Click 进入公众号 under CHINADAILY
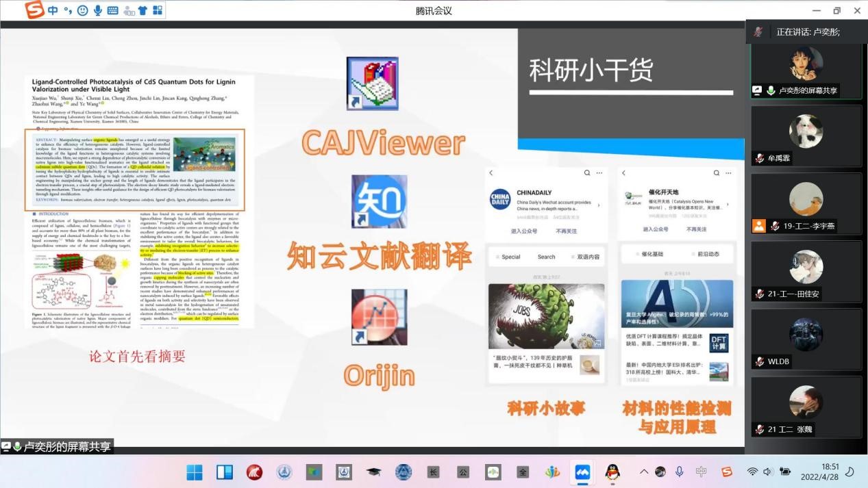 click(x=524, y=231)
